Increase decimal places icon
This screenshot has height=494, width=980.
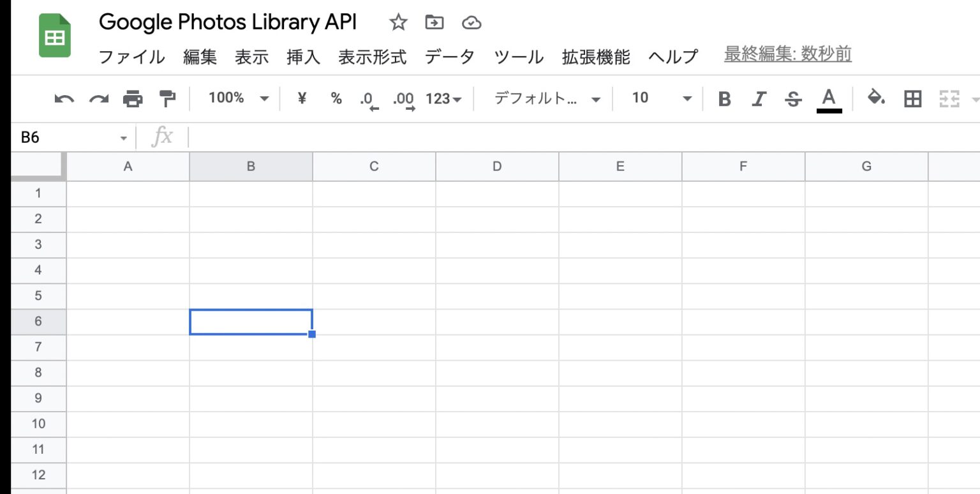[x=402, y=99]
